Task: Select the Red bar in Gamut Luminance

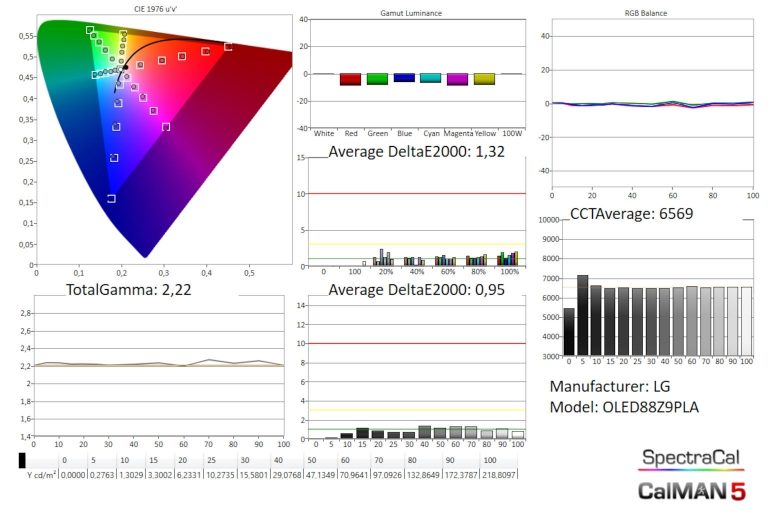Action: coord(351,79)
